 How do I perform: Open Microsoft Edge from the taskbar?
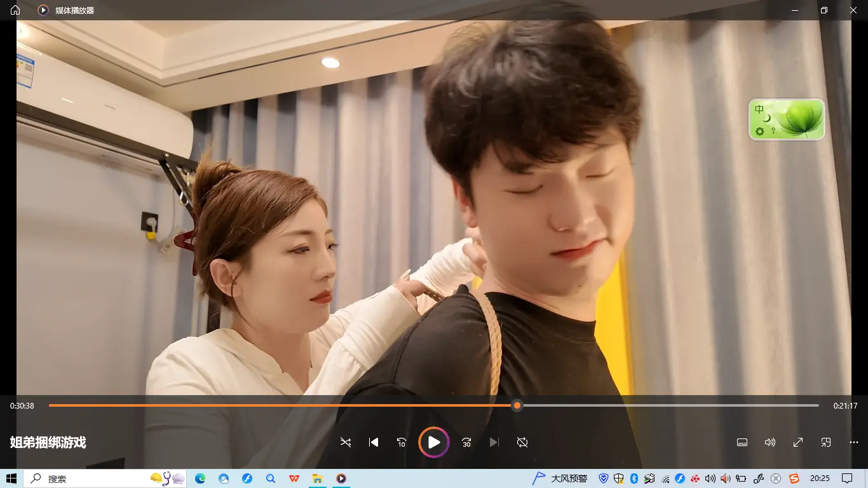click(200, 478)
